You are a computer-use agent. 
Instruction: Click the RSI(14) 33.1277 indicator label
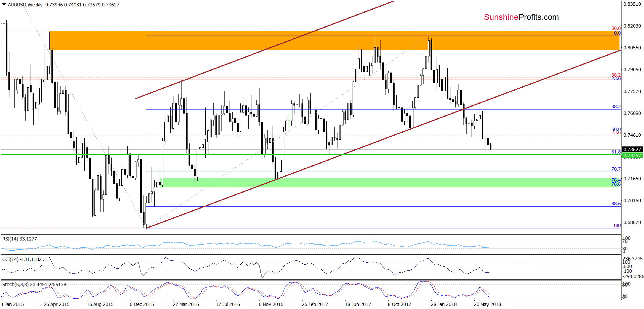pos(19,239)
